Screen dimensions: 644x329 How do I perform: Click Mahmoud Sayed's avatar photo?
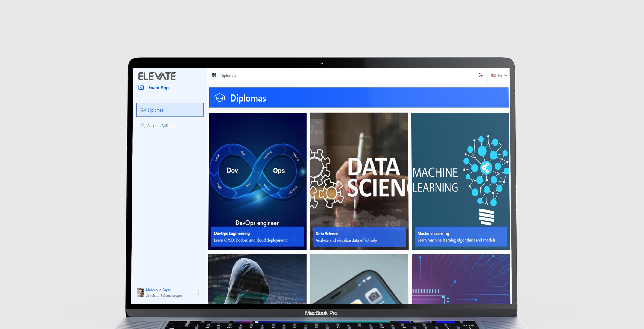tap(140, 293)
